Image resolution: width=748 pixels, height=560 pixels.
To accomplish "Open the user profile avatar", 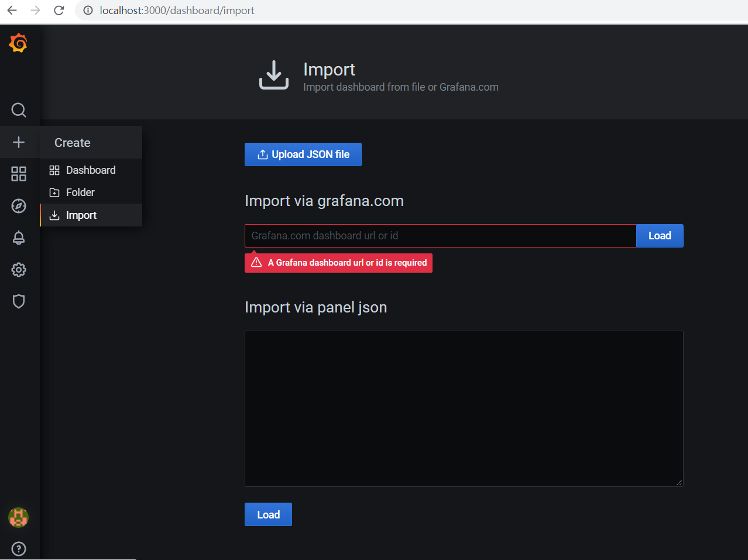I will coord(18,517).
